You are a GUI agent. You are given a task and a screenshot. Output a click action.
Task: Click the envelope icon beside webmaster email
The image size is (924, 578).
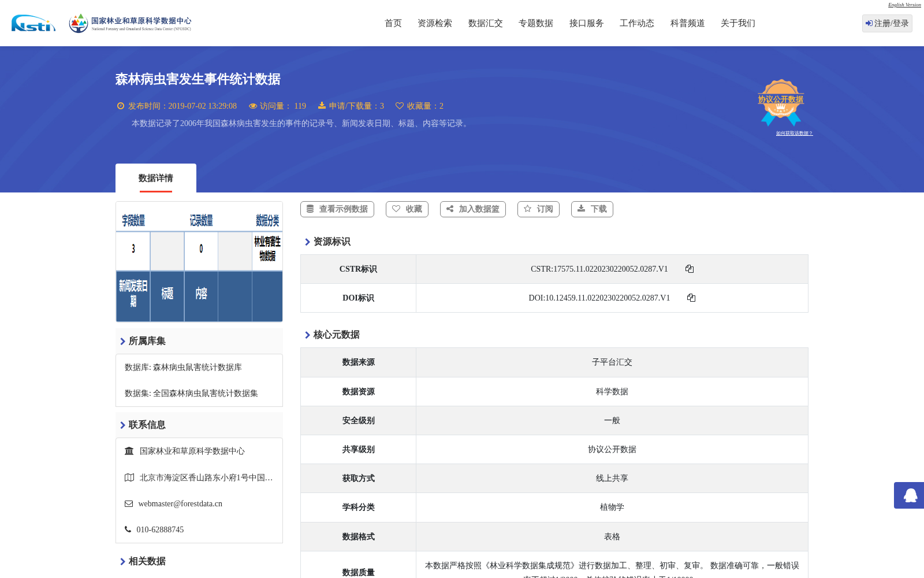[129, 503]
